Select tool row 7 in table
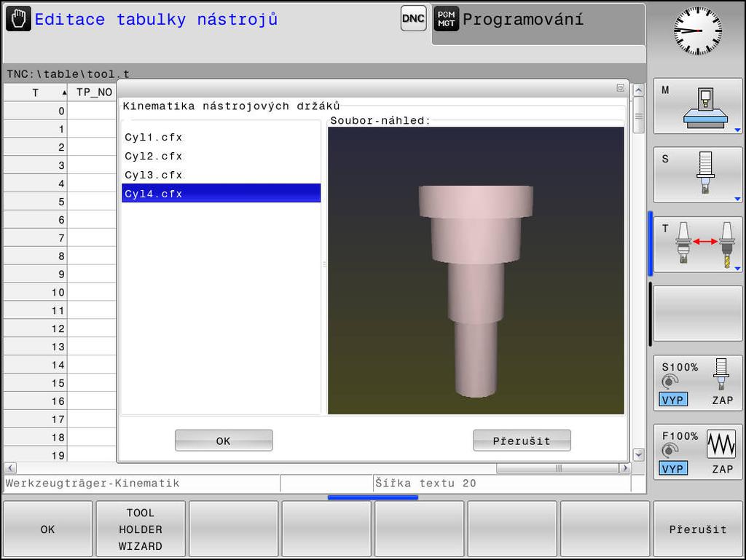This screenshot has width=746, height=560. pos(60,237)
